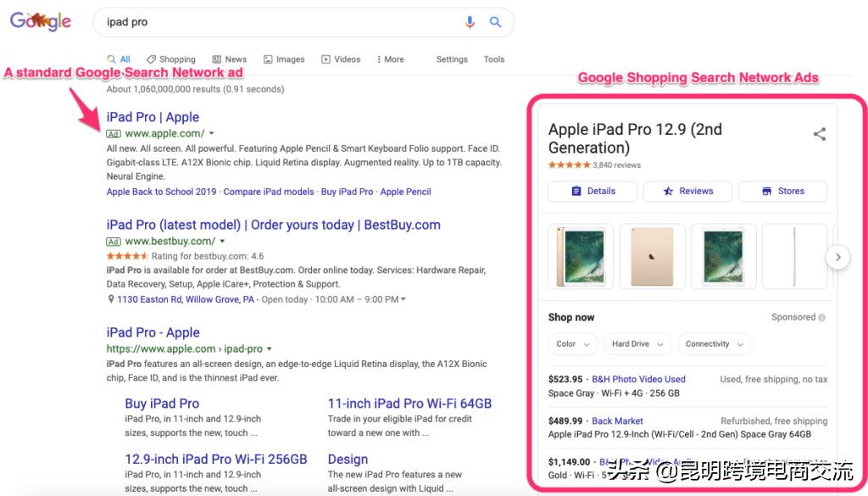This screenshot has width=868, height=496.
Task: Expand the Connectivity filter dropdown
Action: point(715,344)
